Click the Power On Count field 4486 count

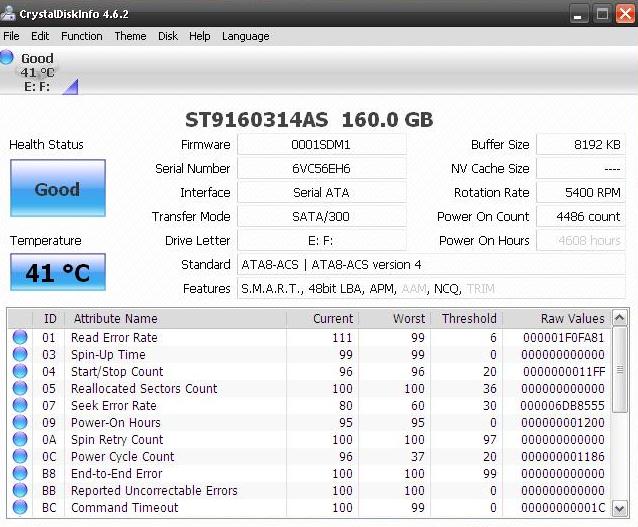pos(581,216)
